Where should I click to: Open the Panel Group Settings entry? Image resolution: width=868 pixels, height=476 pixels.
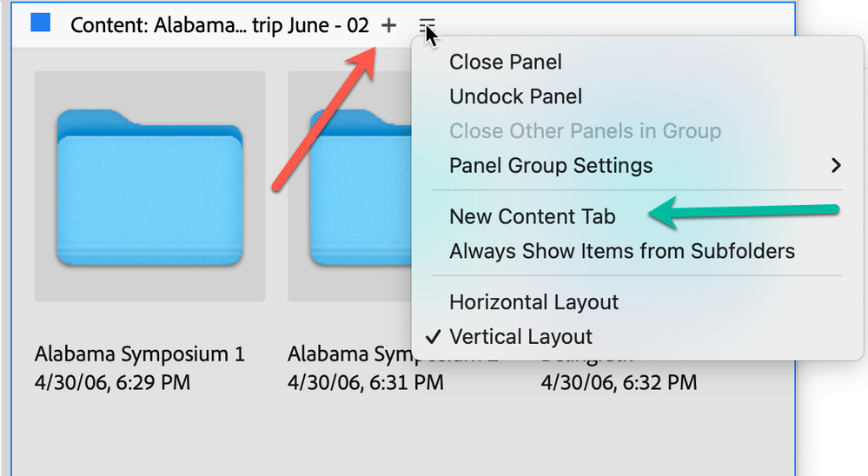pyautogui.click(x=550, y=165)
